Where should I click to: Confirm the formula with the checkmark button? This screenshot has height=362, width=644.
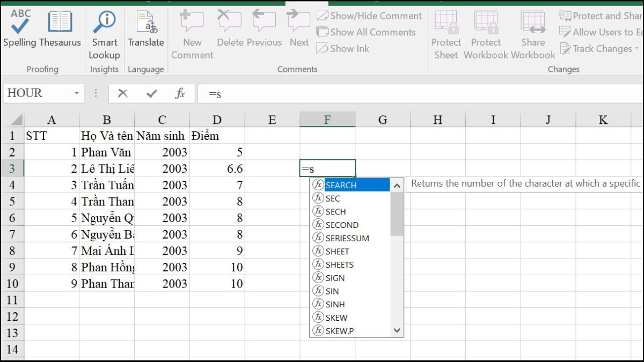151,93
